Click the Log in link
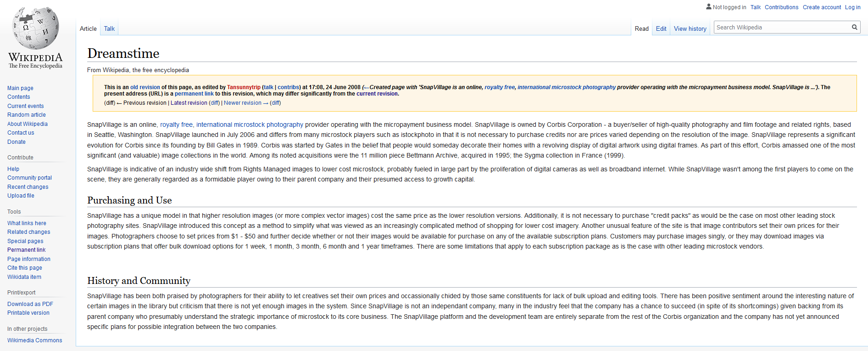The image size is (868, 351). coord(853,7)
